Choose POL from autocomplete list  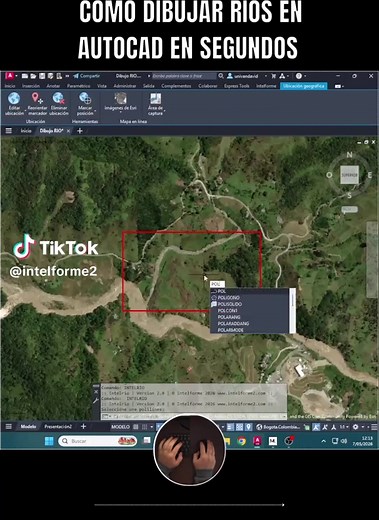pos(249,291)
